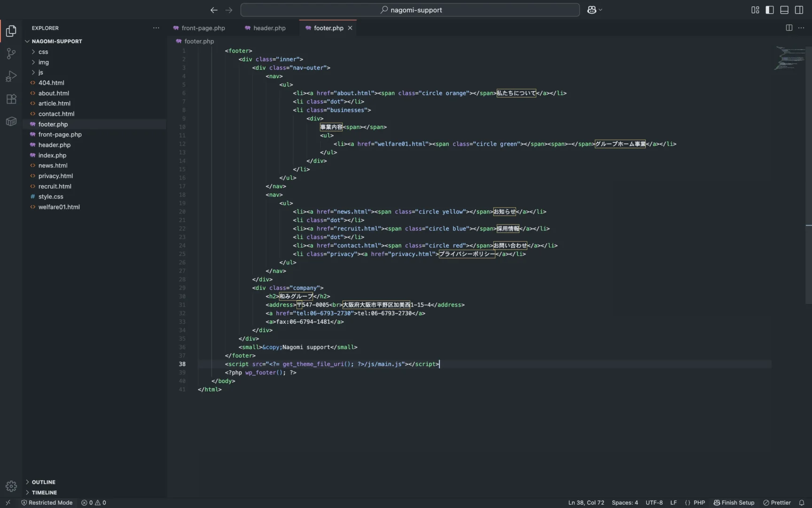Click the Restricted Mode status button

47,502
